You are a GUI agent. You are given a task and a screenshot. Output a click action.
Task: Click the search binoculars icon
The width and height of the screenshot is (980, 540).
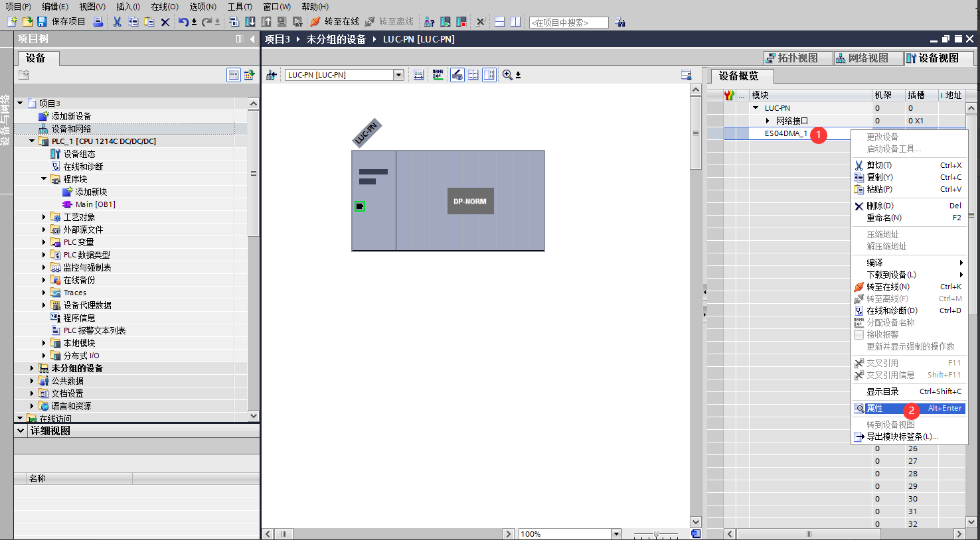tap(620, 23)
